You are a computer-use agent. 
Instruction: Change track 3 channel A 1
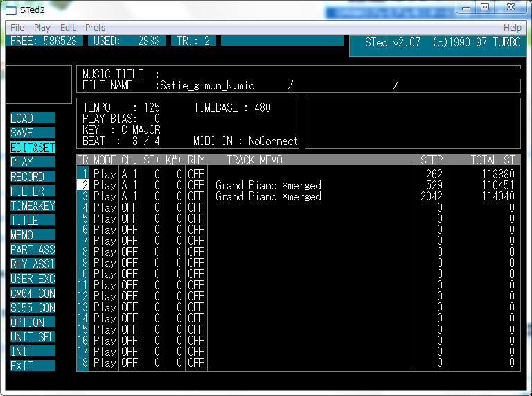(x=130, y=197)
